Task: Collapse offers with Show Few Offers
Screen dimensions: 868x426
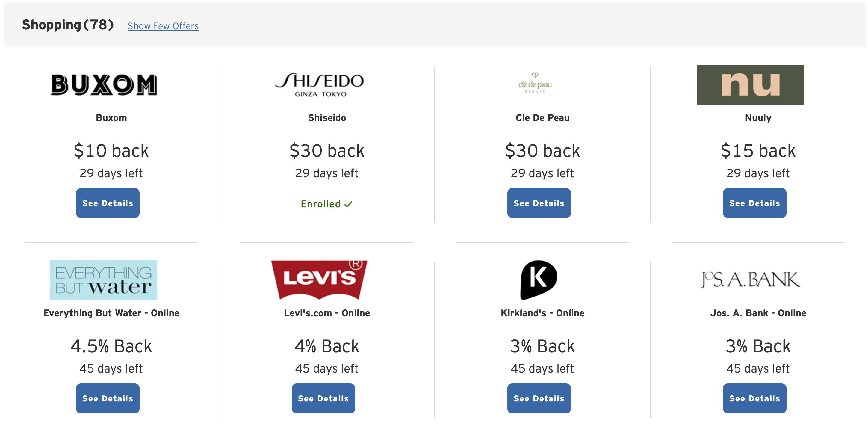Action: [163, 26]
